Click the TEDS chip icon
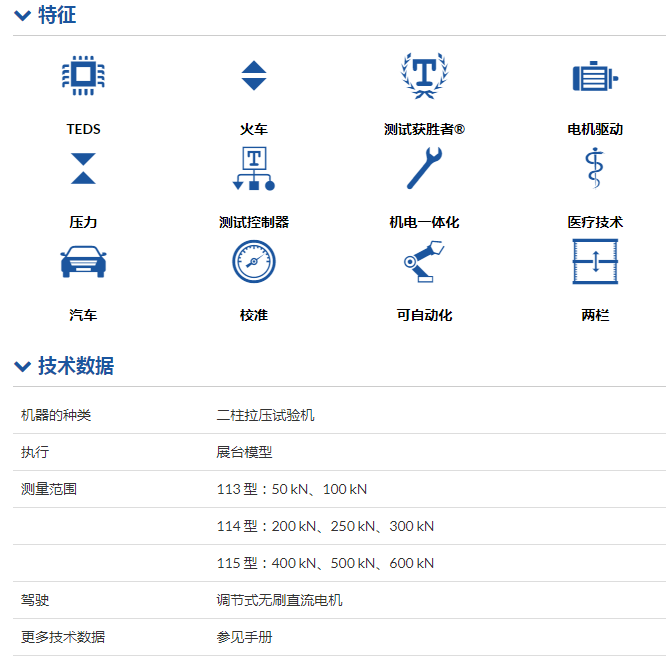 (x=84, y=77)
